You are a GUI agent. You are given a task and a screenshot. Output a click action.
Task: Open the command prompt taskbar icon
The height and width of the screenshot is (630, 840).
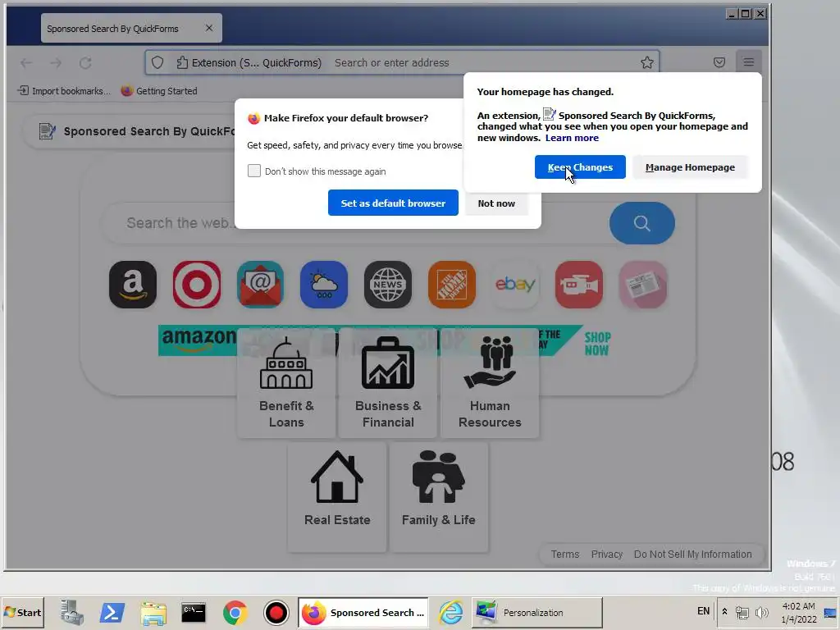(194, 612)
